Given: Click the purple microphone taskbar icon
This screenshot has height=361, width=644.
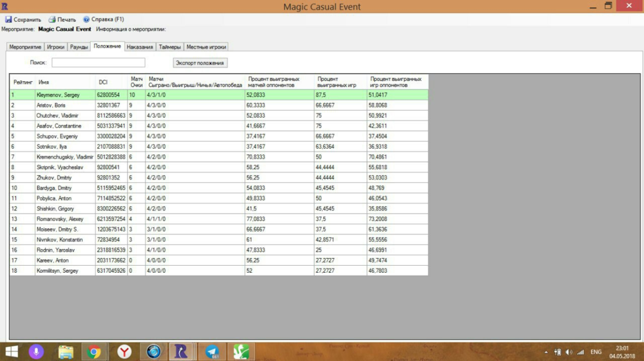Looking at the screenshot, I should click(36, 351).
